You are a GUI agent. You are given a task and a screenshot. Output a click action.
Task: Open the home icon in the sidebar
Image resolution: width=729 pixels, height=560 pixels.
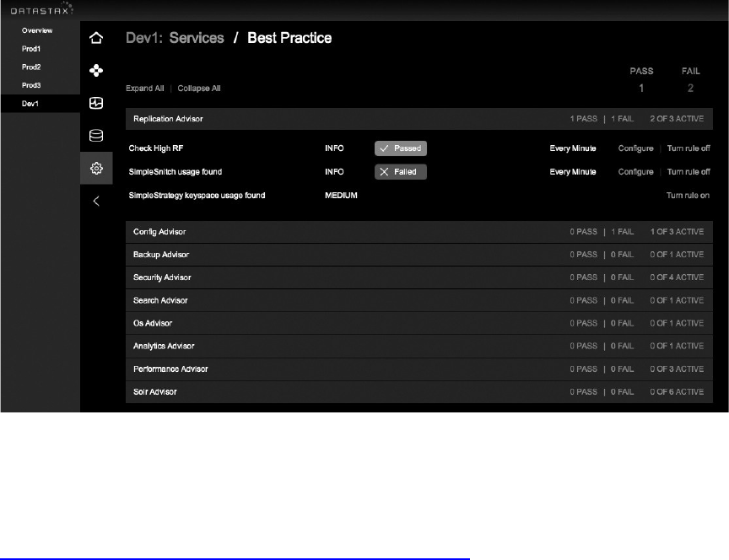click(x=96, y=38)
